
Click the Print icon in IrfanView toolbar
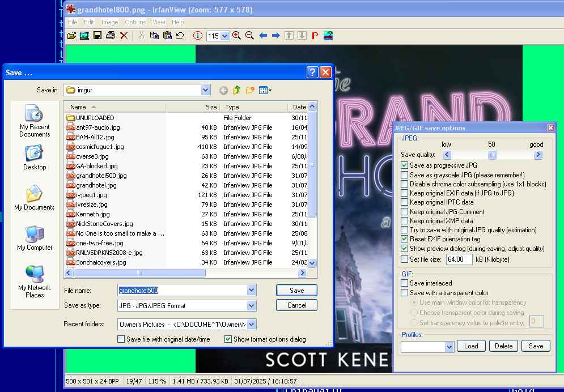[x=111, y=36]
